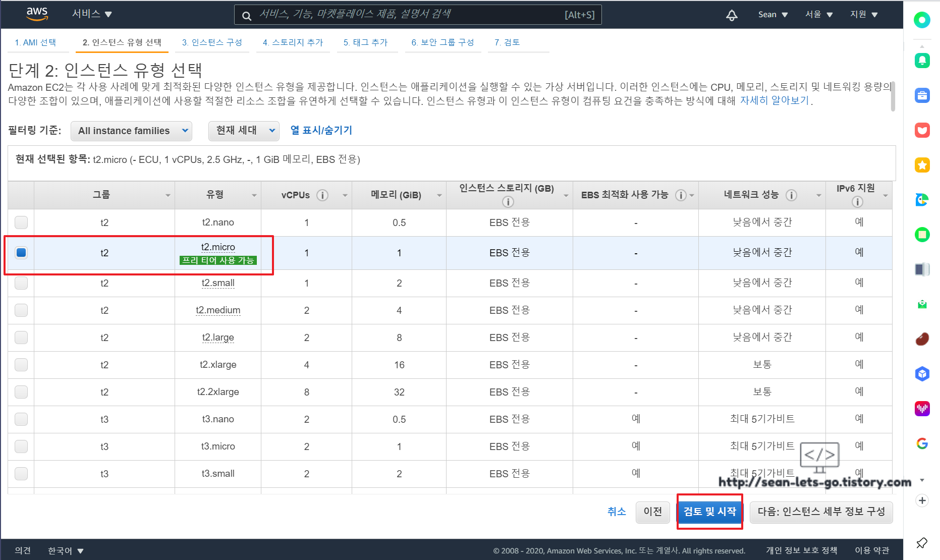Click the 검토 및 시작 button
The height and width of the screenshot is (560, 940).
pos(709,512)
